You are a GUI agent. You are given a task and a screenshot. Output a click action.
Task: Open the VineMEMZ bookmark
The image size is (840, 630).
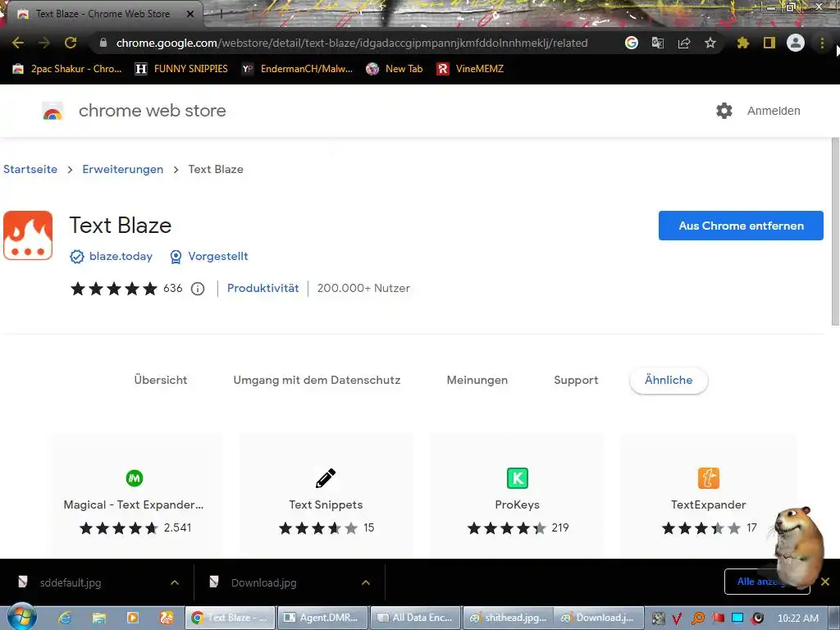(470, 69)
